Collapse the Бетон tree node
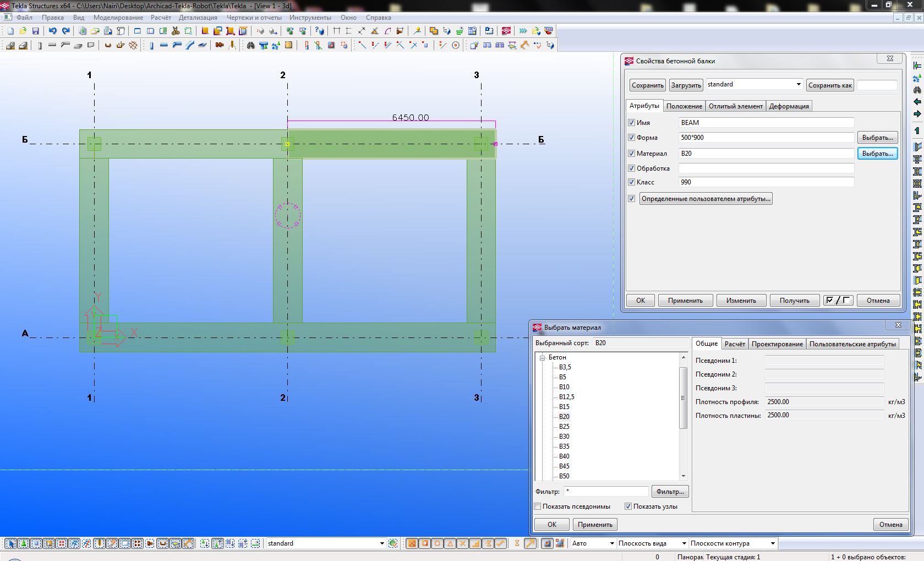This screenshot has height=561, width=924. [x=542, y=357]
